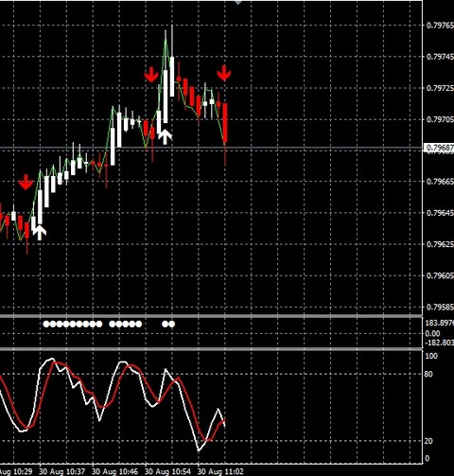Click the 0.00 indicator scale value
454x476 pixels.
(432, 333)
